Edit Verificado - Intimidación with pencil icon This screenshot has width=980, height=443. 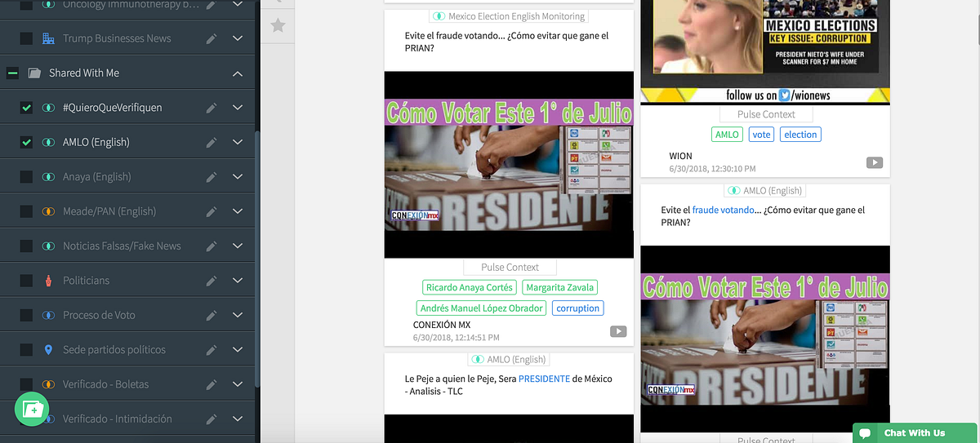point(211,419)
